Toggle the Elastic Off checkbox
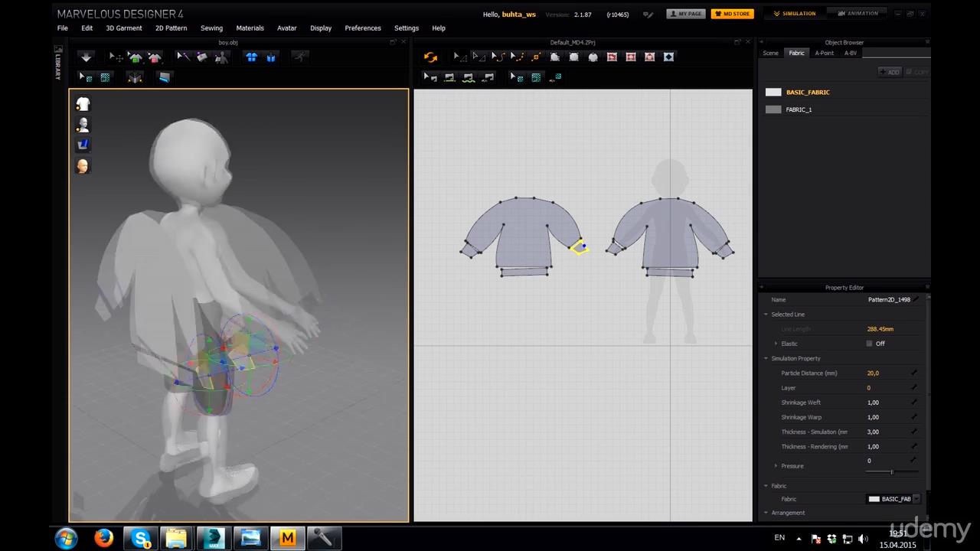 pyautogui.click(x=870, y=344)
